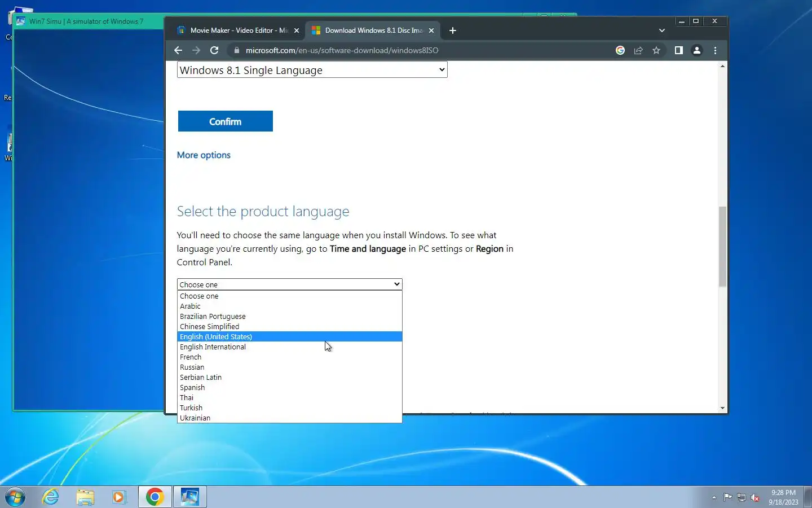Select Serbian Latin option
The image size is (812, 508).
click(x=290, y=377)
